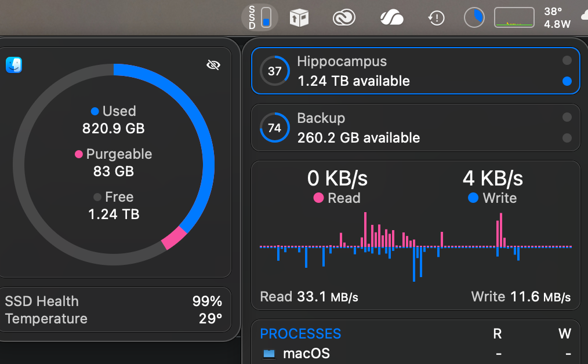The width and height of the screenshot is (588, 364).
Task: Click the Time Machine menu bar icon
Action: pos(436,18)
